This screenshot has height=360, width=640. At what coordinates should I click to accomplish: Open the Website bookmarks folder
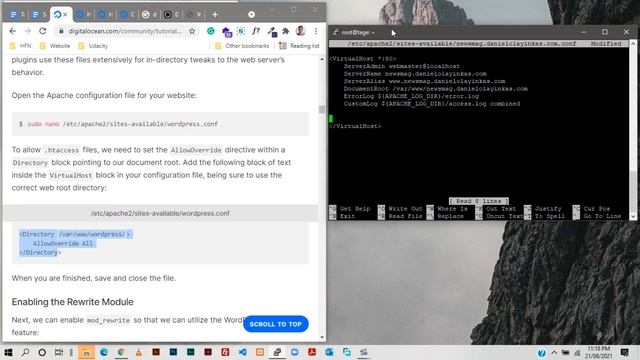tap(55, 46)
